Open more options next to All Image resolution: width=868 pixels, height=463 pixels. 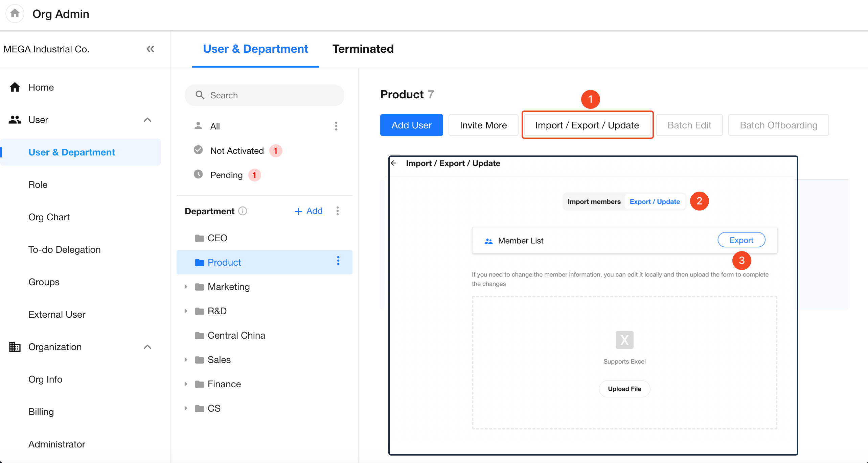pyautogui.click(x=336, y=126)
